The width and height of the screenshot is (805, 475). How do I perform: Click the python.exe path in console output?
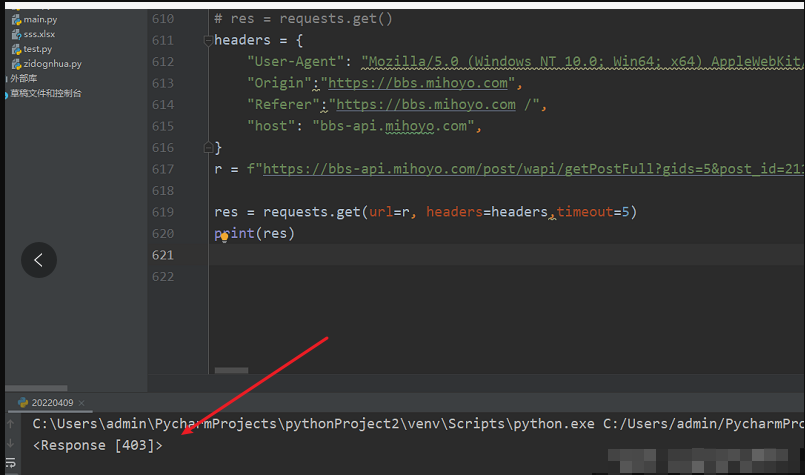click(313, 424)
